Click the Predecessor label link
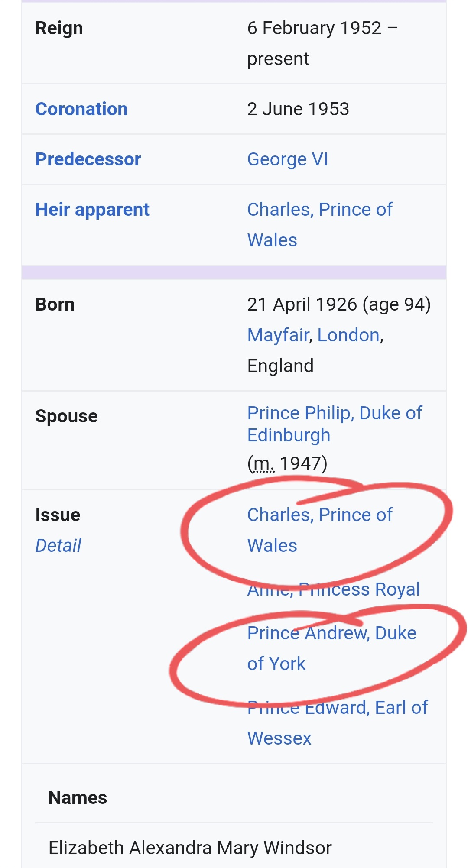The width and height of the screenshot is (468, 868). pos(88,159)
